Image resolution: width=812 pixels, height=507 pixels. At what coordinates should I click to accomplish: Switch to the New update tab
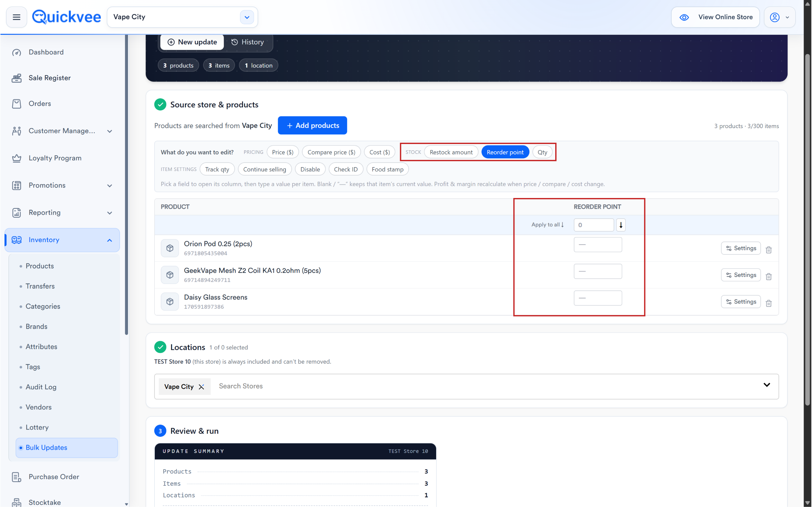(x=192, y=42)
